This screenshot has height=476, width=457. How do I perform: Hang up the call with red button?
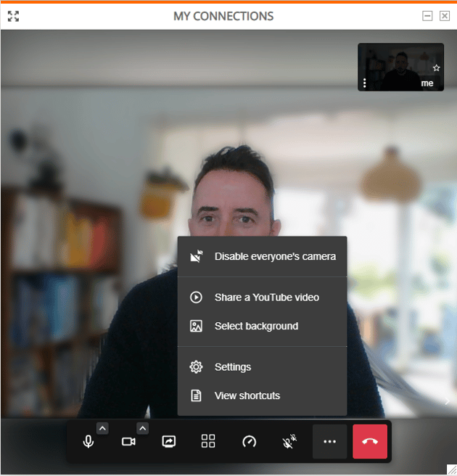click(x=370, y=441)
